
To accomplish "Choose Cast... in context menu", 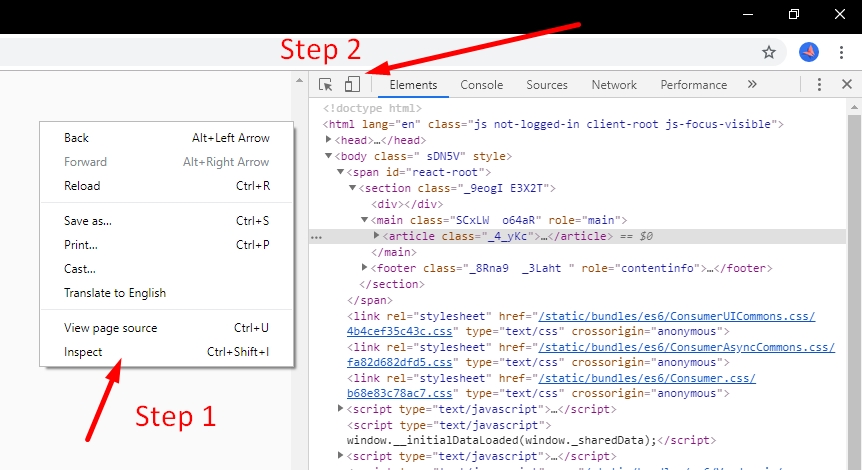I will point(167,269).
